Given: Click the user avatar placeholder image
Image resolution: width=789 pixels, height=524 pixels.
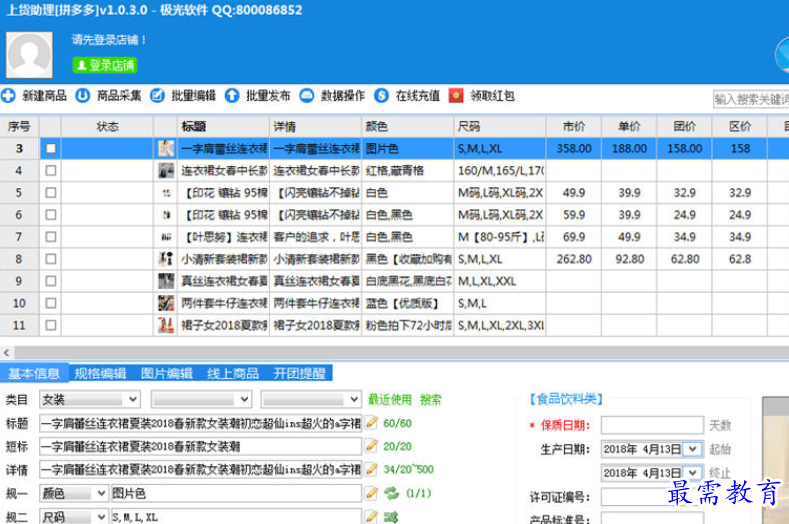Looking at the screenshot, I should click(29, 55).
